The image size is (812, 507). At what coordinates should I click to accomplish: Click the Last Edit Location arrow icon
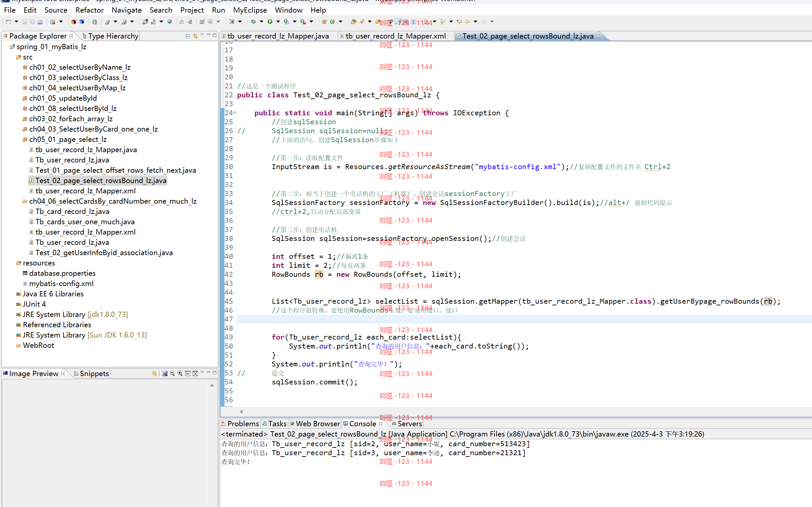459,22
